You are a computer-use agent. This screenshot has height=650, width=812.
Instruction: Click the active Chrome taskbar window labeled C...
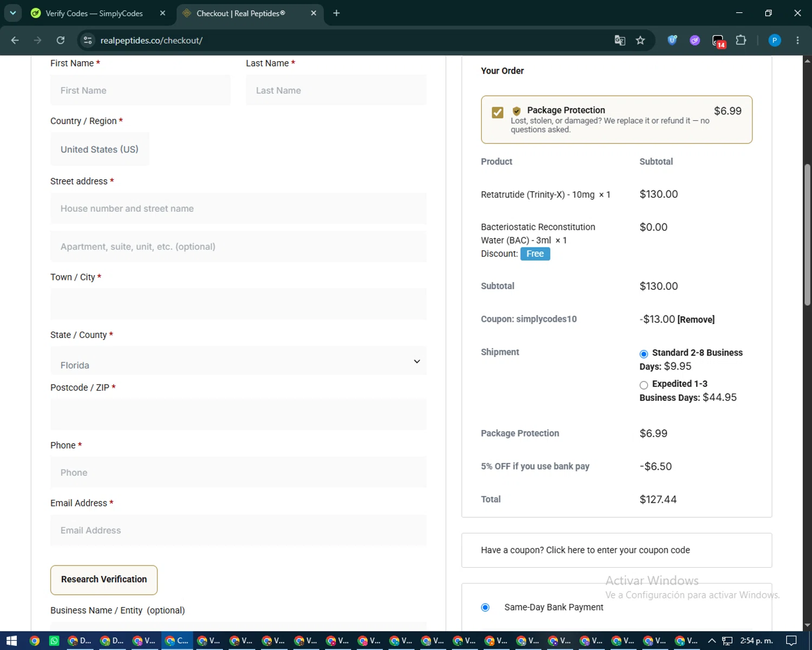(x=177, y=641)
